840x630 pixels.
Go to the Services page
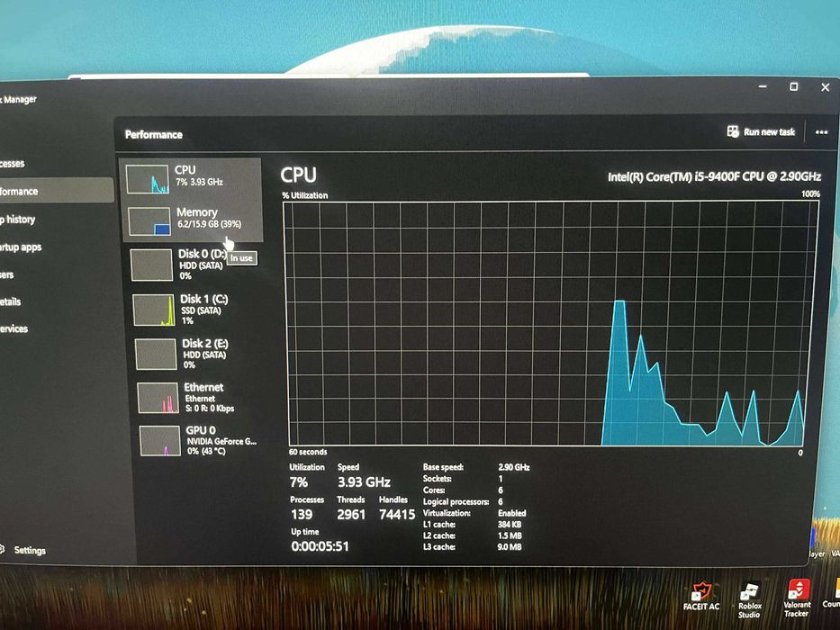pos(14,328)
